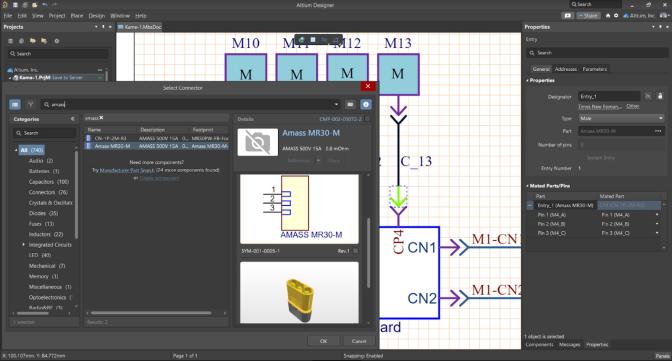672x361 pixels.
Task: Remove the amass search tag
Action: tap(102, 117)
